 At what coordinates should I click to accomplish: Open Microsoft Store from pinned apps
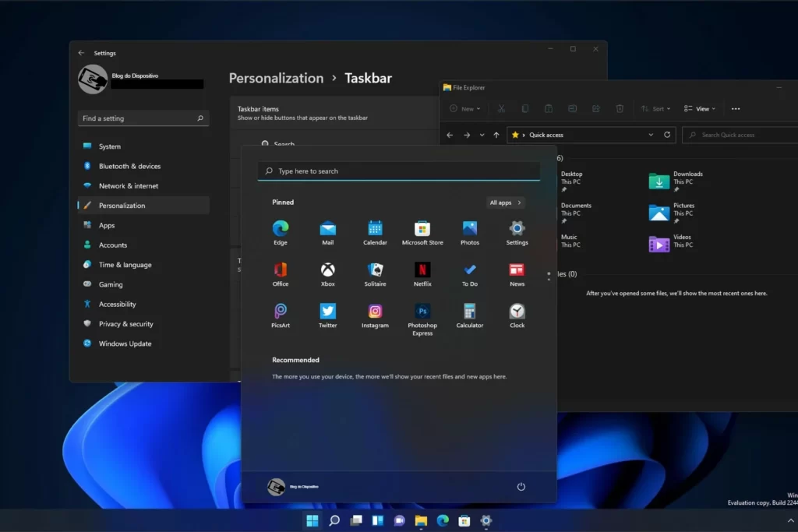(422, 233)
